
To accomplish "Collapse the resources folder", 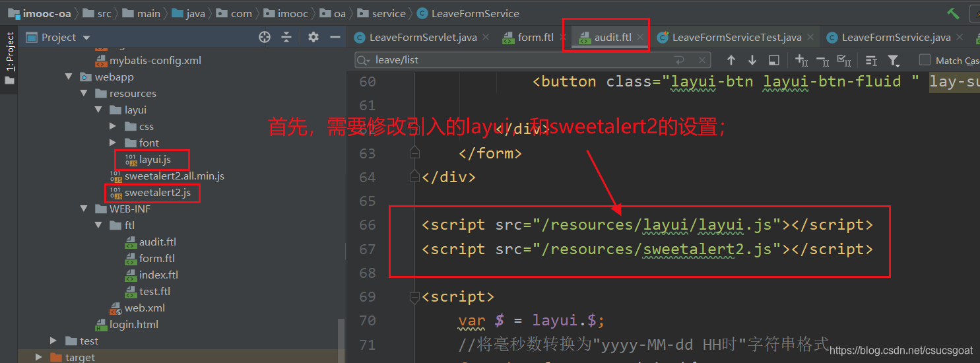I will click(84, 93).
